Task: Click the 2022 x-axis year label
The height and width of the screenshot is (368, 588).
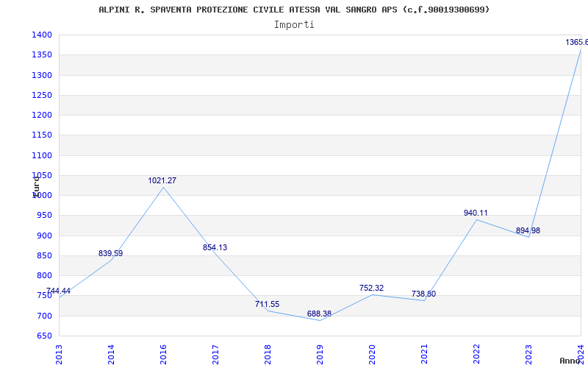Action: pos(476,355)
